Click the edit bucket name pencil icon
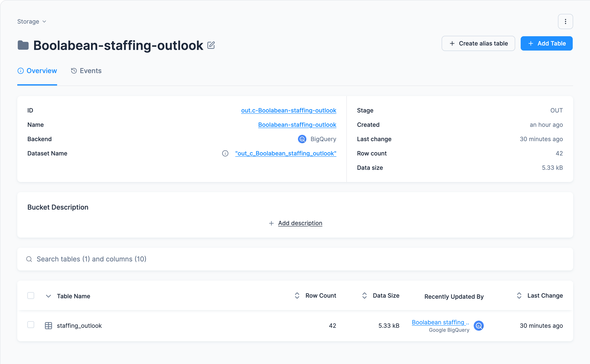 click(x=211, y=45)
